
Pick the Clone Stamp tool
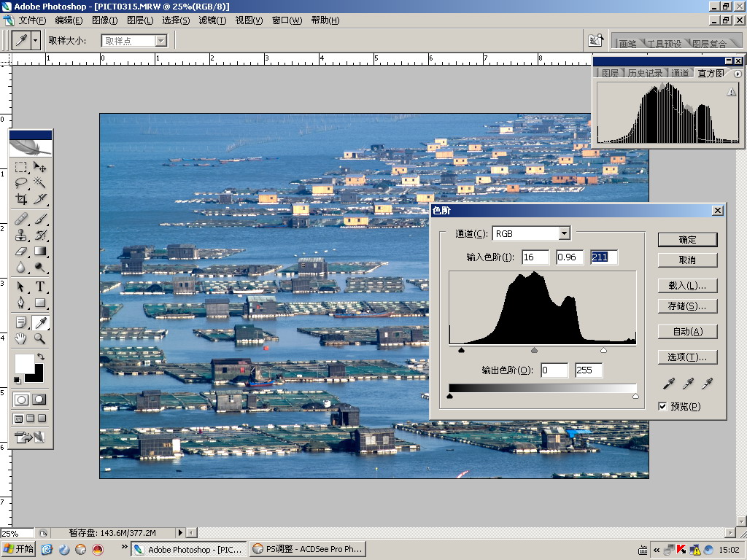click(x=21, y=236)
